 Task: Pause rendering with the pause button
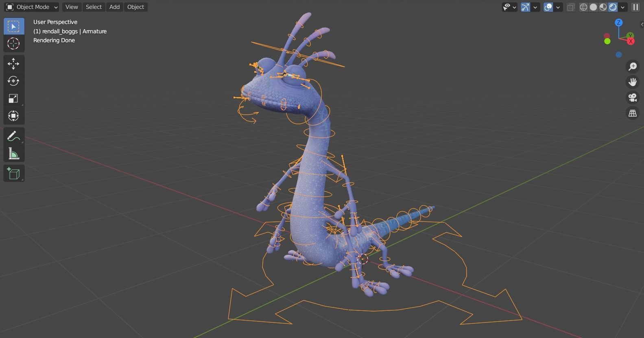tap(635, 7)
